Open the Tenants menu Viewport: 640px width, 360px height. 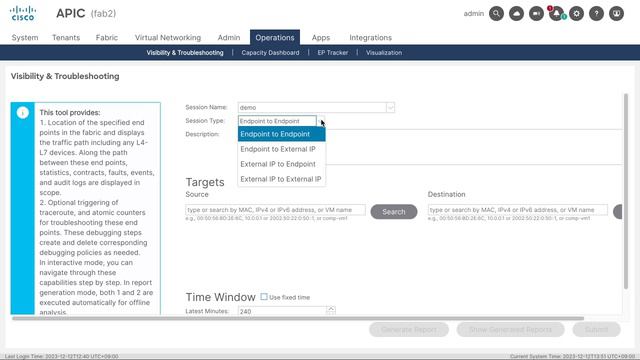[x=66, y=38]
